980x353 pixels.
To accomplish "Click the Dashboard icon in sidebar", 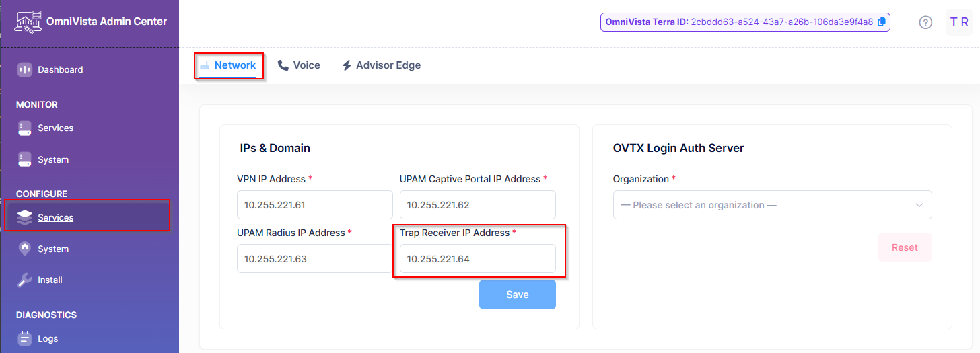I will tap(25, 69).
